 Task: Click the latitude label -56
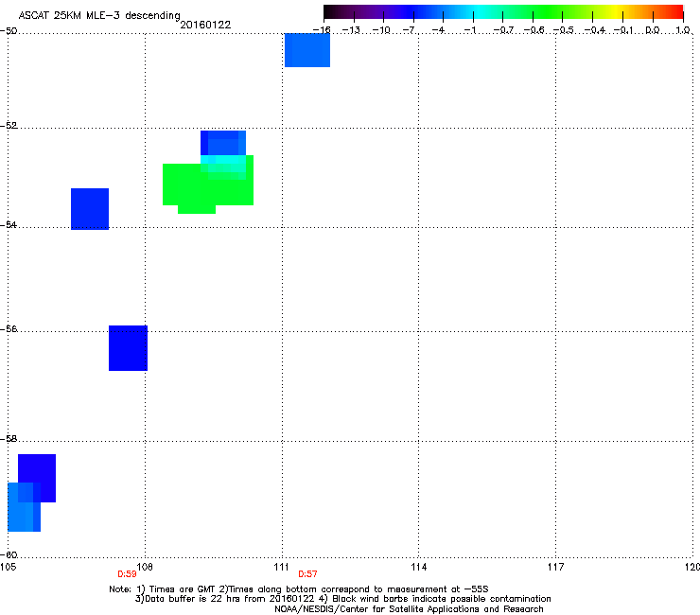coord(9,328)
